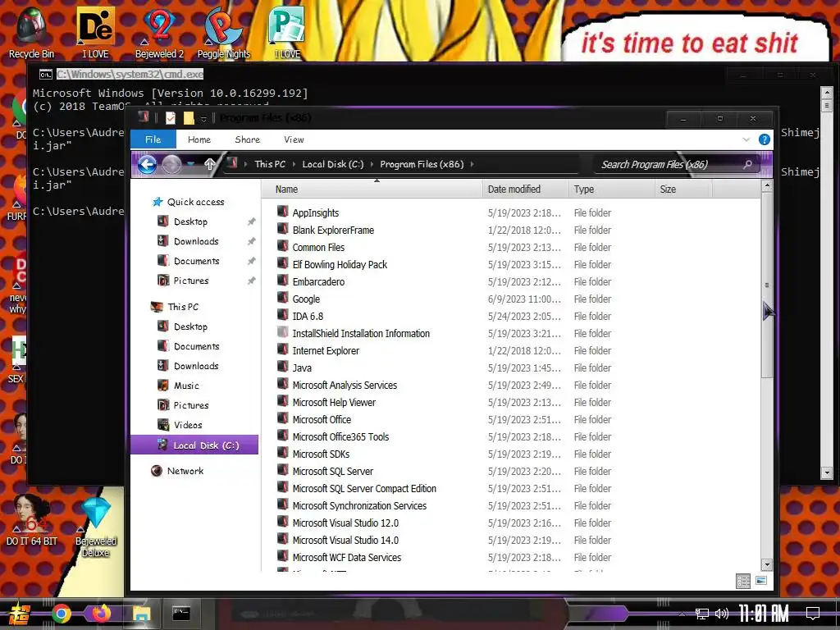Open File Explorer taskbar button
The image size is (840, 630).
[141, 614]
